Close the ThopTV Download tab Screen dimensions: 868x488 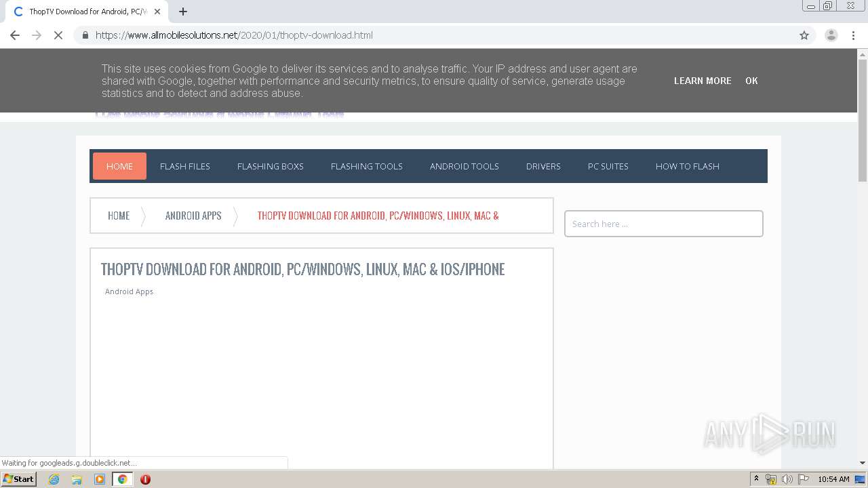coord(157,12)
